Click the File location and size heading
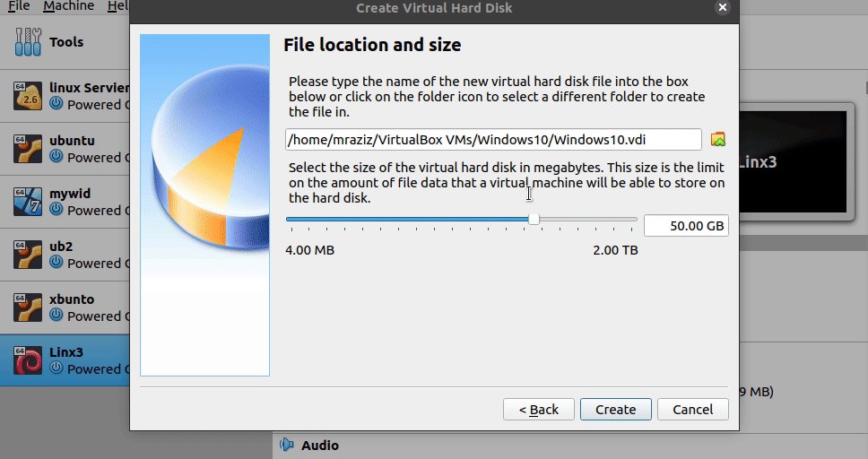Screen dimensions: 868x459 click(372, 45)
